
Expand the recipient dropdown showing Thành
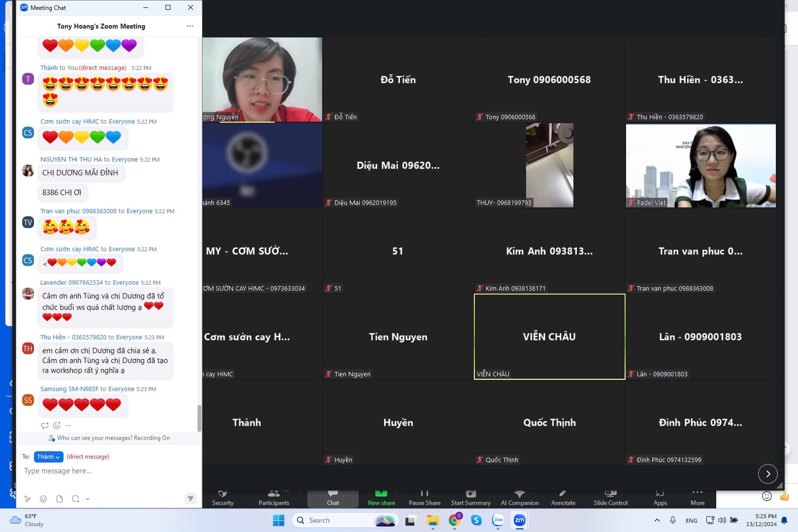48,457
